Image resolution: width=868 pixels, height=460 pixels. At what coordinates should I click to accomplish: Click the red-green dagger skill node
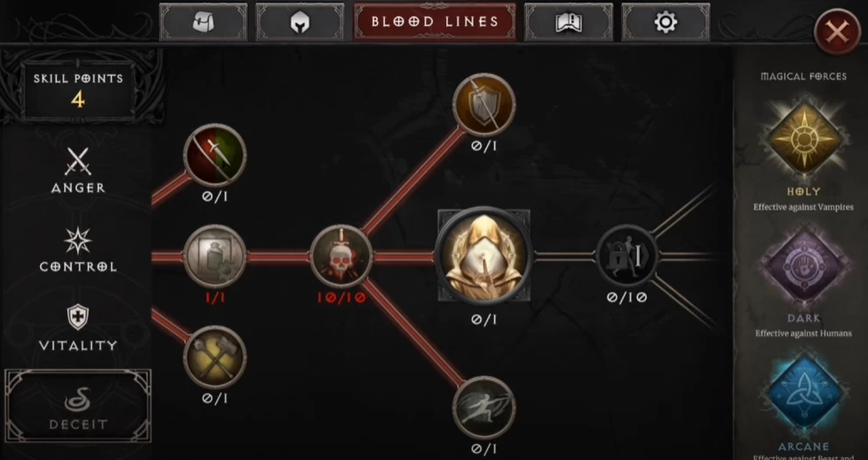(214, 155)
